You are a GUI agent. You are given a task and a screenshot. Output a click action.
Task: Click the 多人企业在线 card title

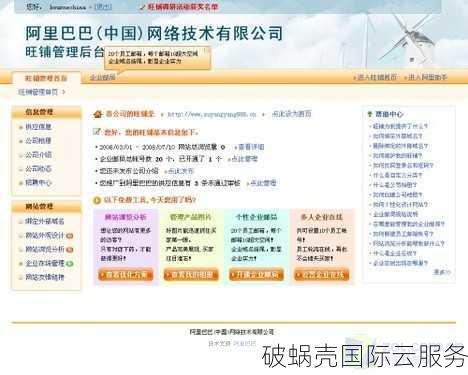(322, 217)
